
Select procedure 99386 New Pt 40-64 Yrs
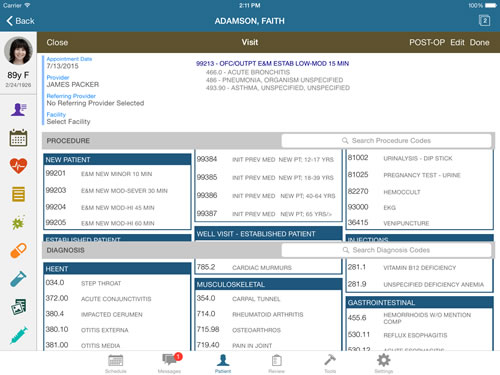[x=268, y=195]
